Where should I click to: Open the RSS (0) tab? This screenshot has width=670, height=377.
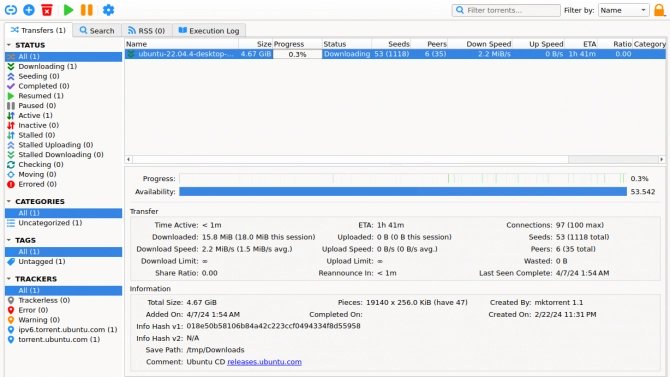(x=147, y=31)
